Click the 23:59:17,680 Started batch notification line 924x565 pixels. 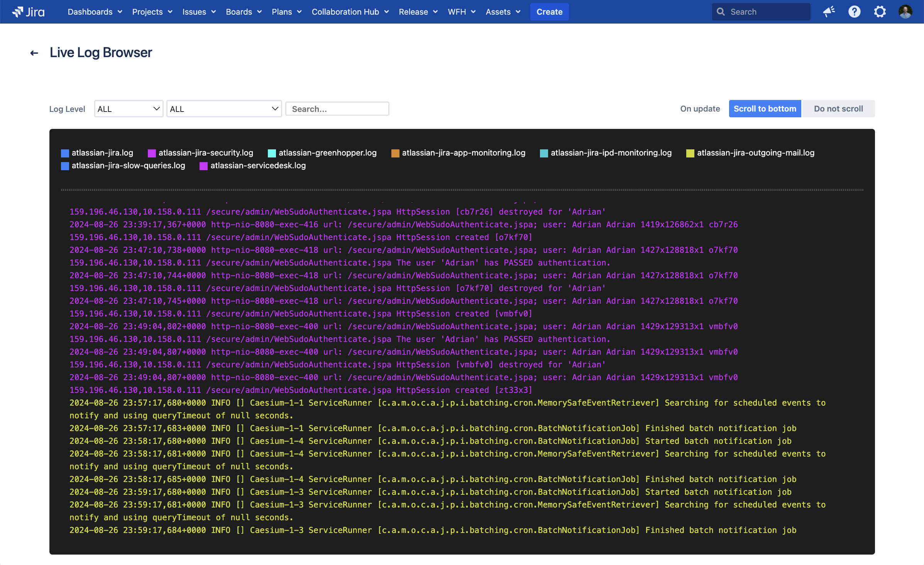[x=430, y=492]
